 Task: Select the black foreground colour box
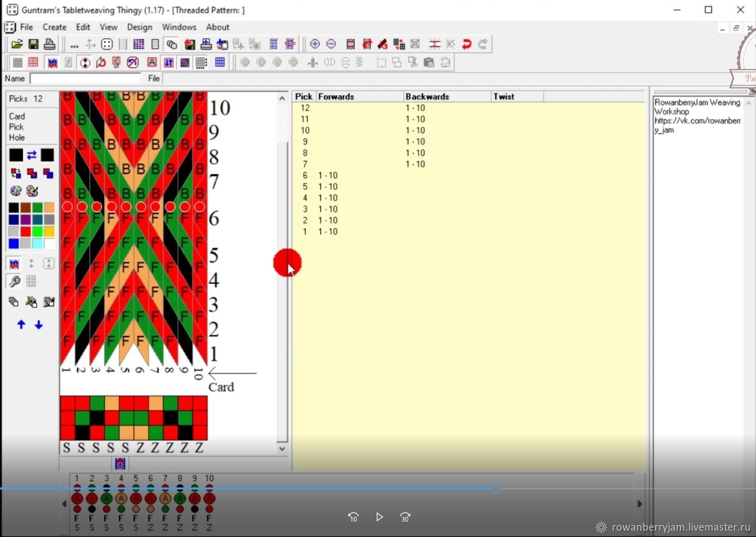click(16, 155)
